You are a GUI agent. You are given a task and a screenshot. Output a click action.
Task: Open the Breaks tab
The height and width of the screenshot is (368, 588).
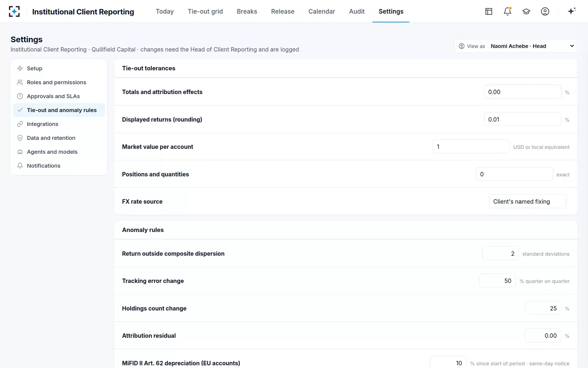click(x=247, y=11)
